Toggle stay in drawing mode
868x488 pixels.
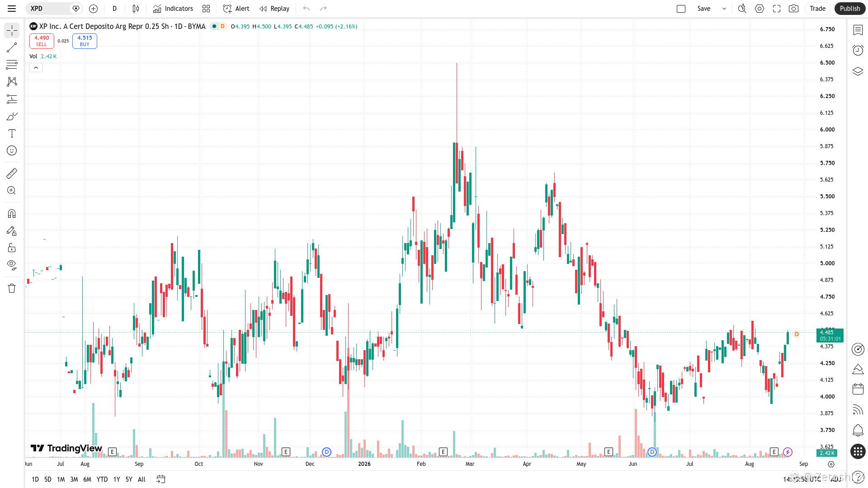12,231
